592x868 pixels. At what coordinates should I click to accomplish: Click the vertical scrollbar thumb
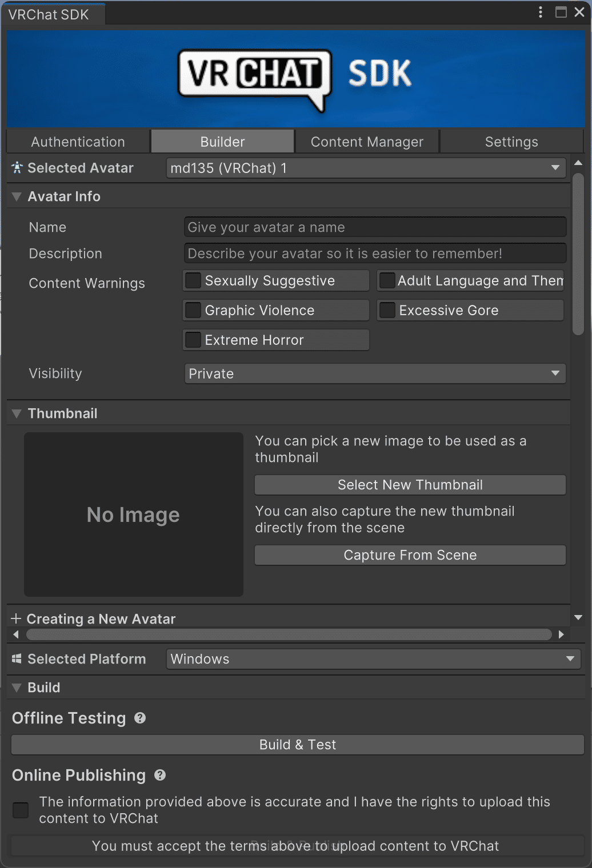(578, 254)
